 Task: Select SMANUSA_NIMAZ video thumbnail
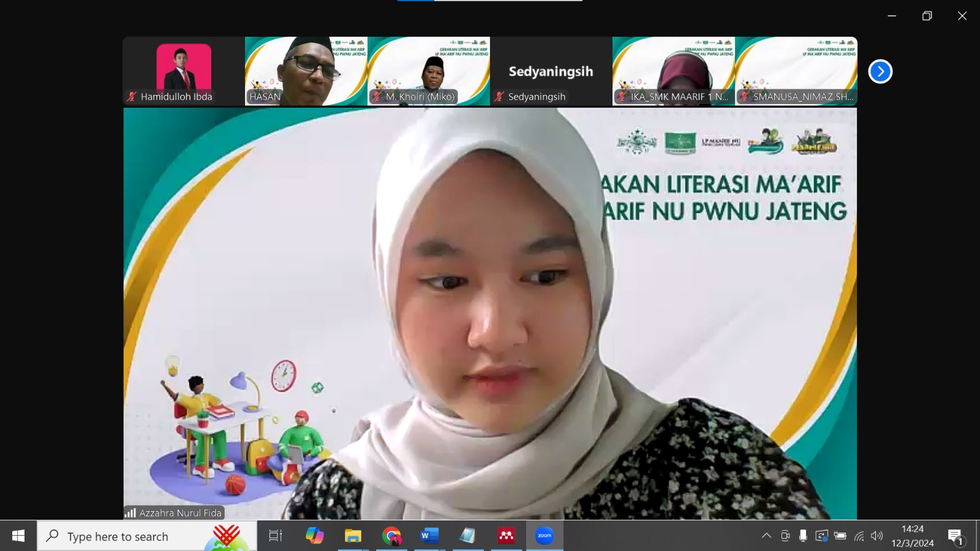click(796, 71)
